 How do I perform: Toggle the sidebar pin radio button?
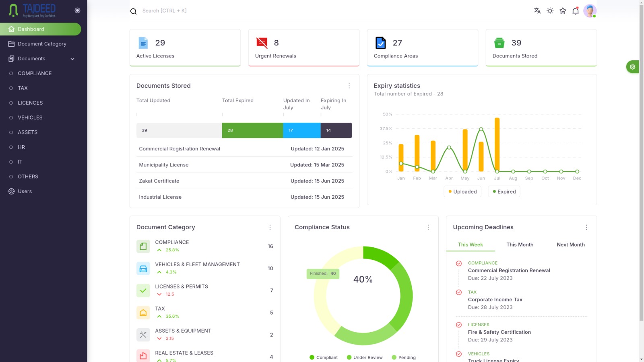[77, 10]
